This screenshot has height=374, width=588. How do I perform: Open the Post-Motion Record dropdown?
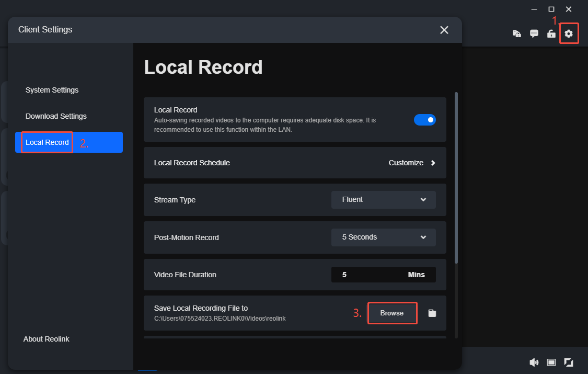[x=383, y=237]
